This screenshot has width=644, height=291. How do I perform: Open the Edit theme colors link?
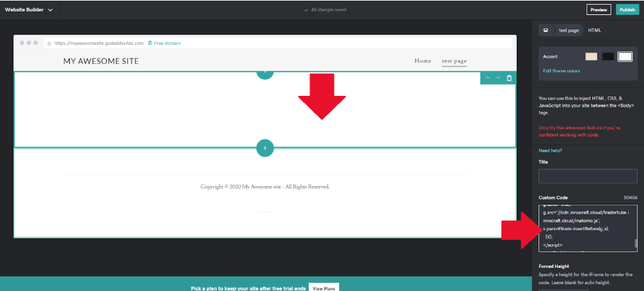click(561, 70)
